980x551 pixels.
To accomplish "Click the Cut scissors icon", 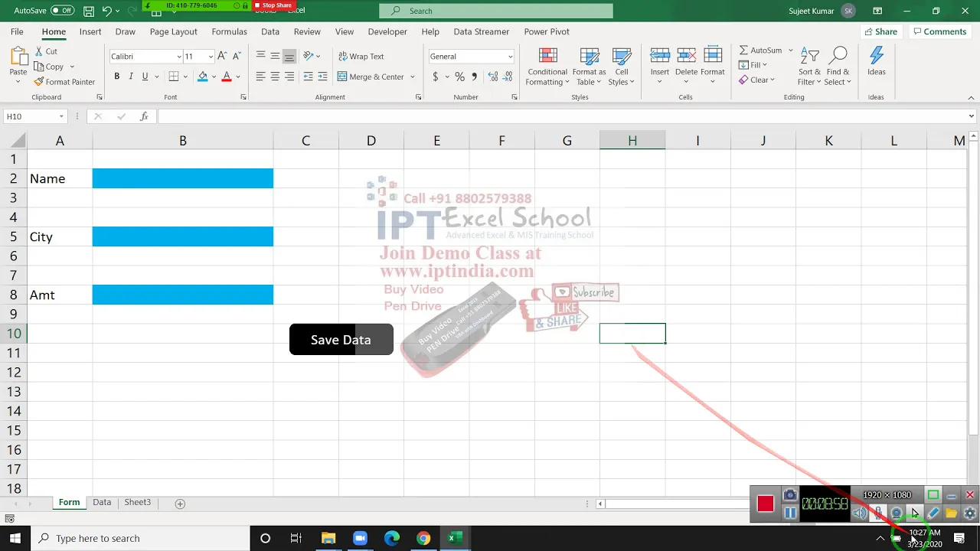I will click(x=38, y=51).
